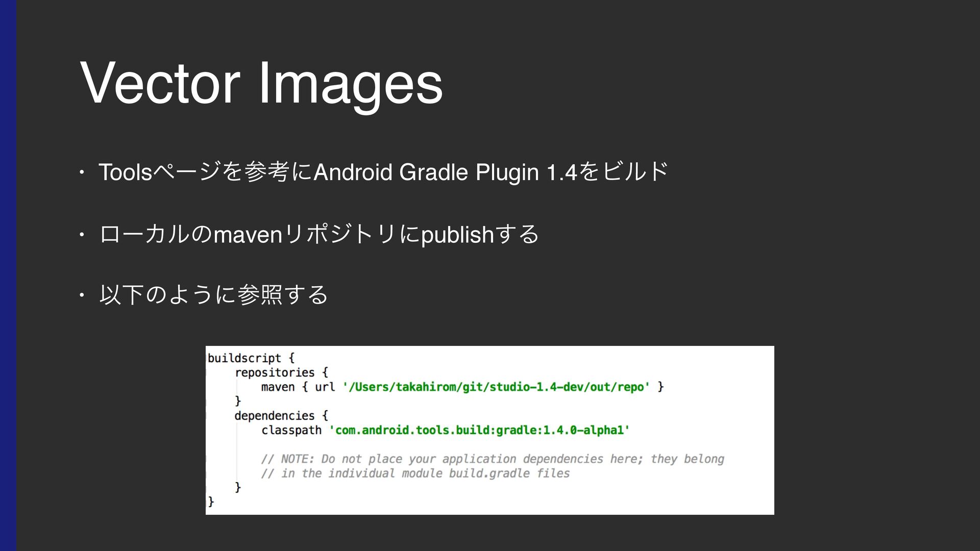Click the code screenshot image
This screenshot has height=551, width=980.
[x=490, y=430]
